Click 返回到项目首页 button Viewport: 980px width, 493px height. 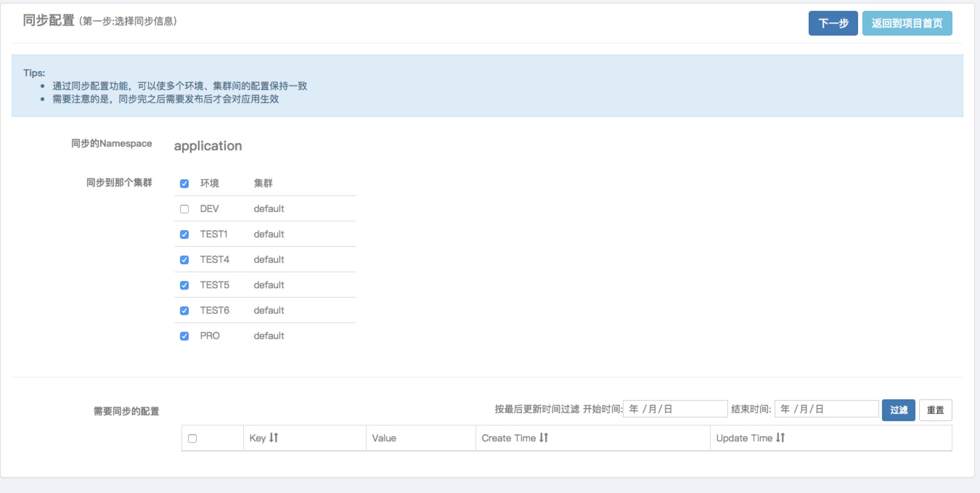(907, 23)
